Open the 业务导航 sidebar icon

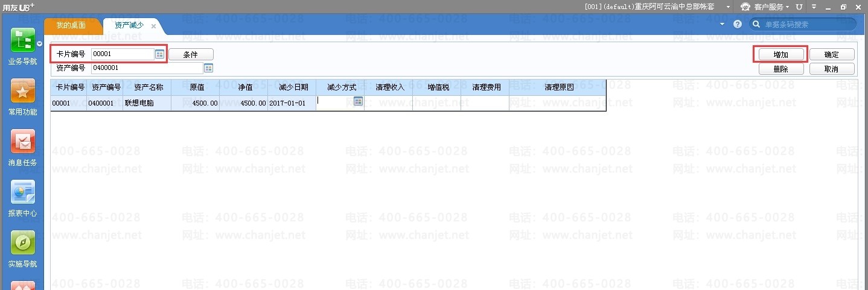[x=22, y=41]
